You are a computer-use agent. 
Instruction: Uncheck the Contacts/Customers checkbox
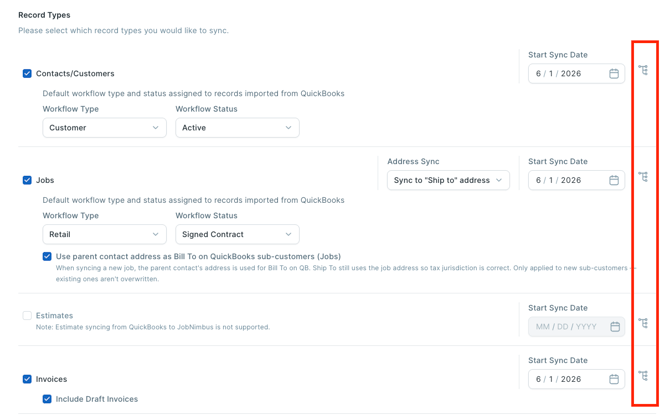(x=27, y=74)
